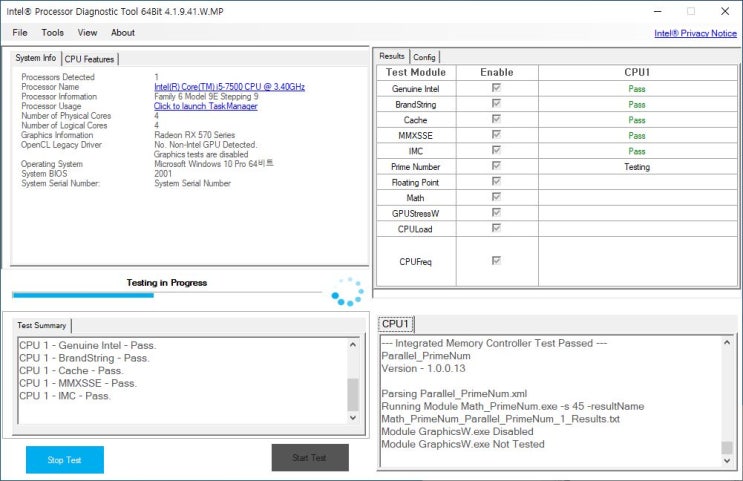Open the Tools menu
Screen dimensions: 743x481
tap(53, 33)
